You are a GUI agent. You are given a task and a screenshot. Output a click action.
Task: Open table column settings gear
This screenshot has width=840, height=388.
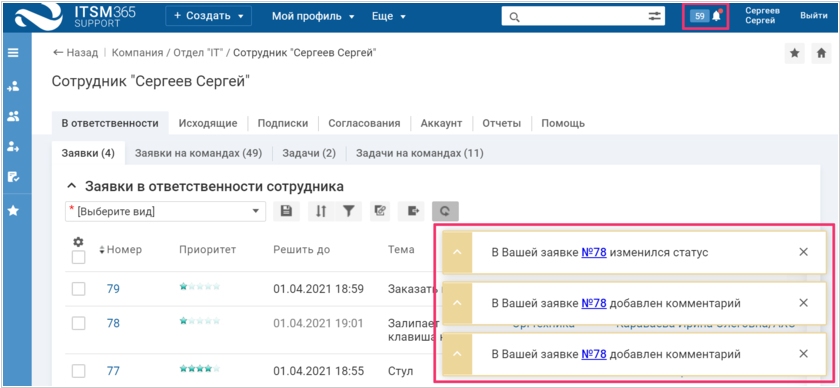tap(78, 242)
